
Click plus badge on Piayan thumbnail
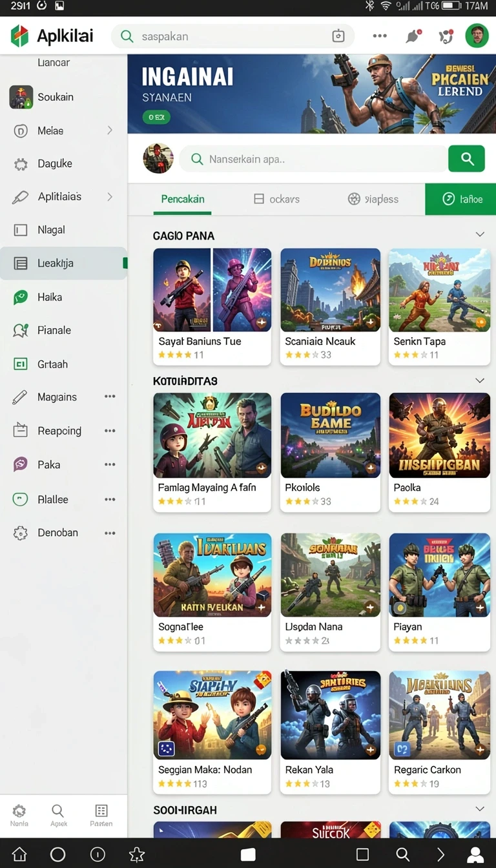(x=479, y=607)
